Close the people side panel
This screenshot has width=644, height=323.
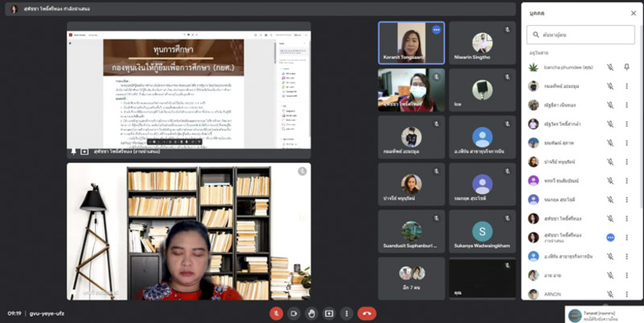point(633,13)
